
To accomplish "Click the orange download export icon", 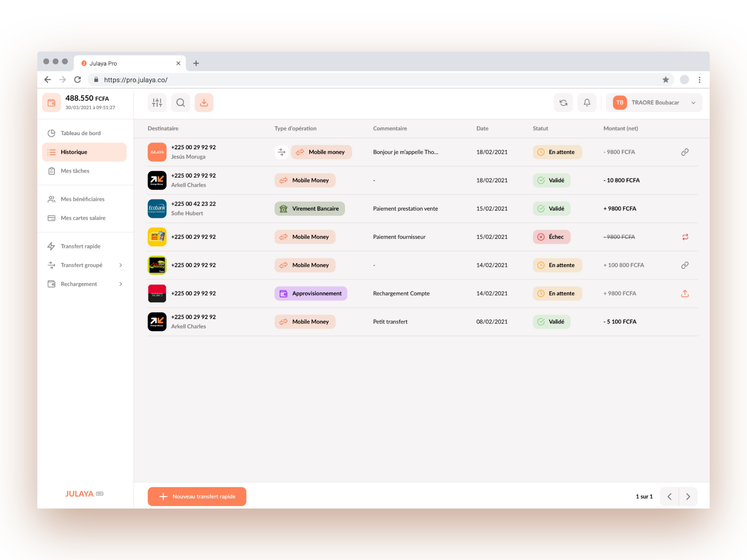I will [204, 103].
